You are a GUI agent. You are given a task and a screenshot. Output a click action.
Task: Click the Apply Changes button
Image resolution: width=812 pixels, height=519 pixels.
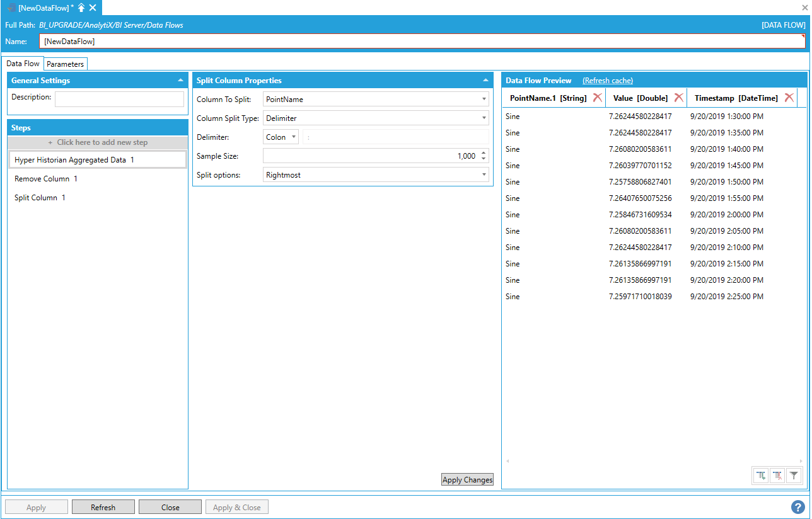[467, 480]
